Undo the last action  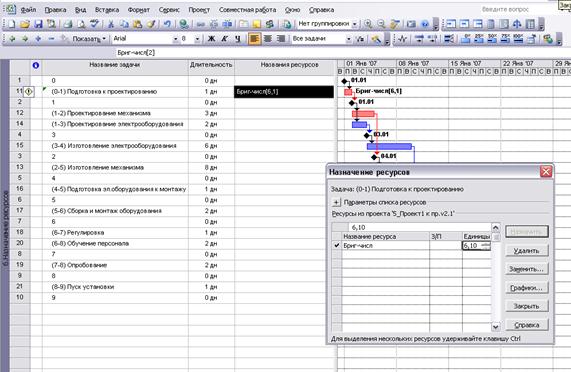pos(167,24)
